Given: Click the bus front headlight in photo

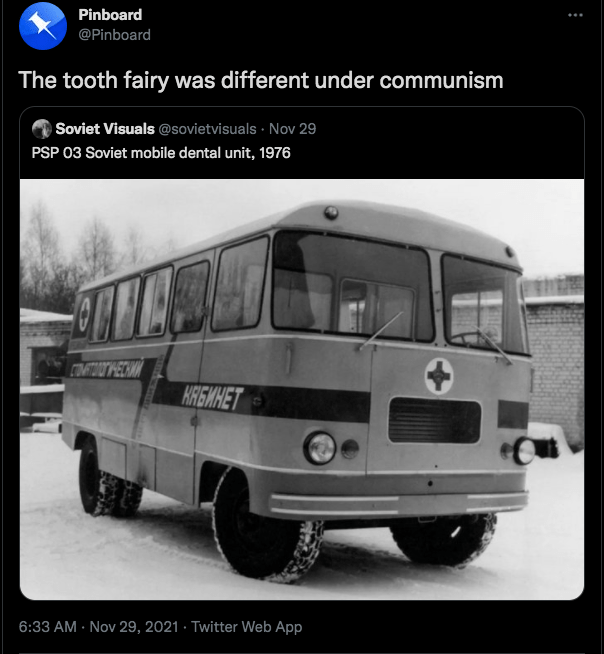Looking at the screenshot, I should coord(320,448).
